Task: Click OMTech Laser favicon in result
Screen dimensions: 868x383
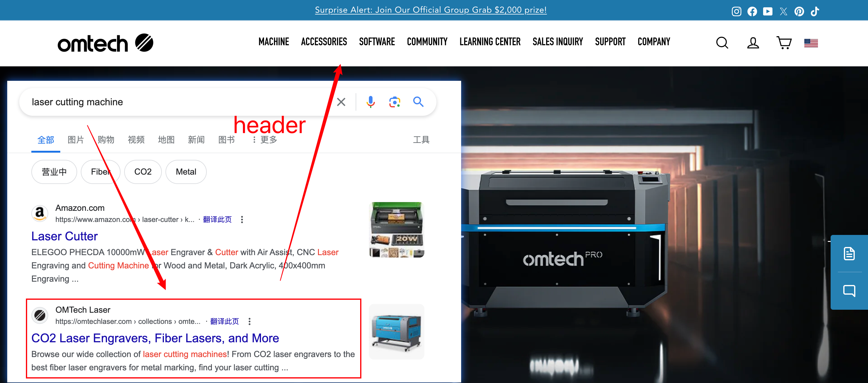Action: 40,315
